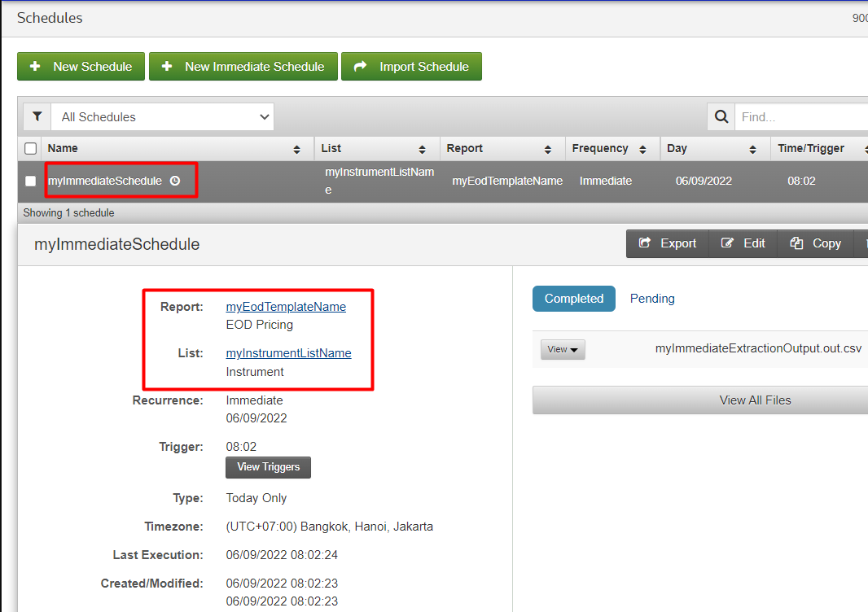Click clock icon beside myImmediateSchedule

pyautogui.click(x=175, y=181)
